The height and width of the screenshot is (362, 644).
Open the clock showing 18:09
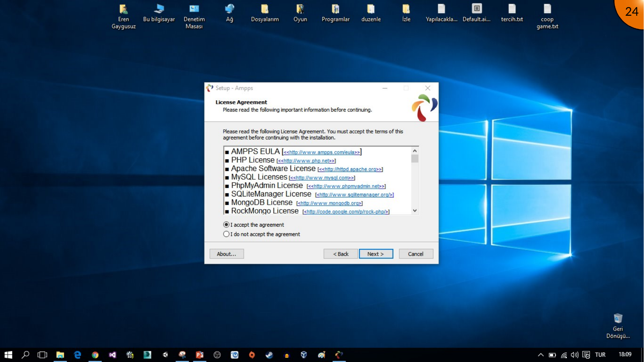(625, 354)
